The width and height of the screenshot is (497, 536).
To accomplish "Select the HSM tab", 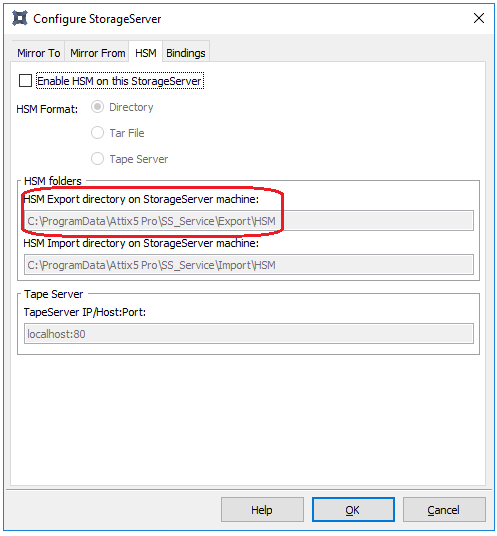I will pyautogui.click(x=146, y=52).
